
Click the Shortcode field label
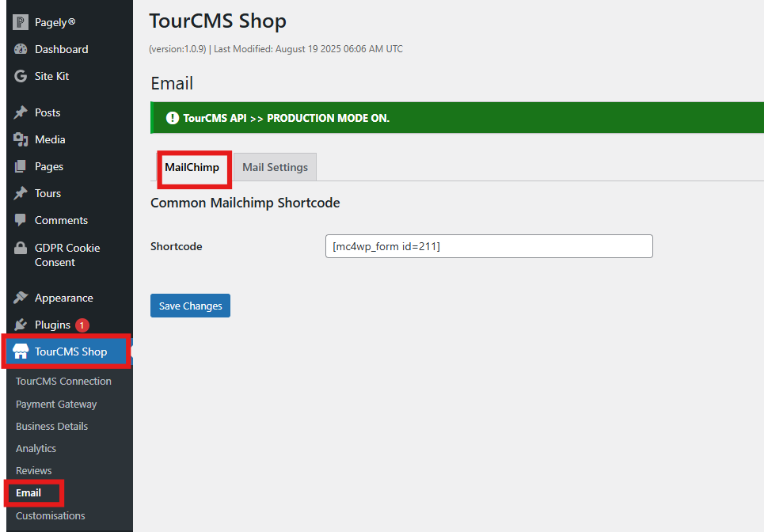[176, 246]
